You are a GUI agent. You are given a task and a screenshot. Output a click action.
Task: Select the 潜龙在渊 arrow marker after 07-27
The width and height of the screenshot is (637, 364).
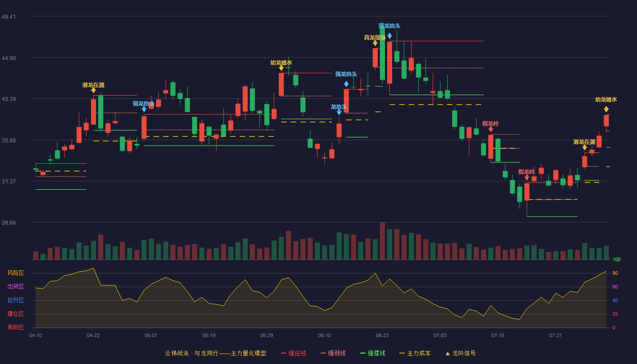click(x=585, y=147)
